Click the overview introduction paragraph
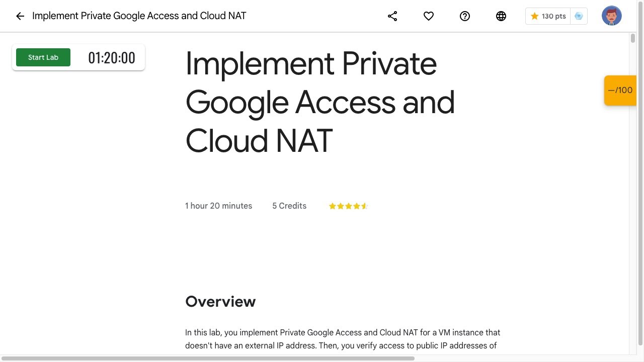This screenshot has height=362, width=644. click(x=343, y=339)
